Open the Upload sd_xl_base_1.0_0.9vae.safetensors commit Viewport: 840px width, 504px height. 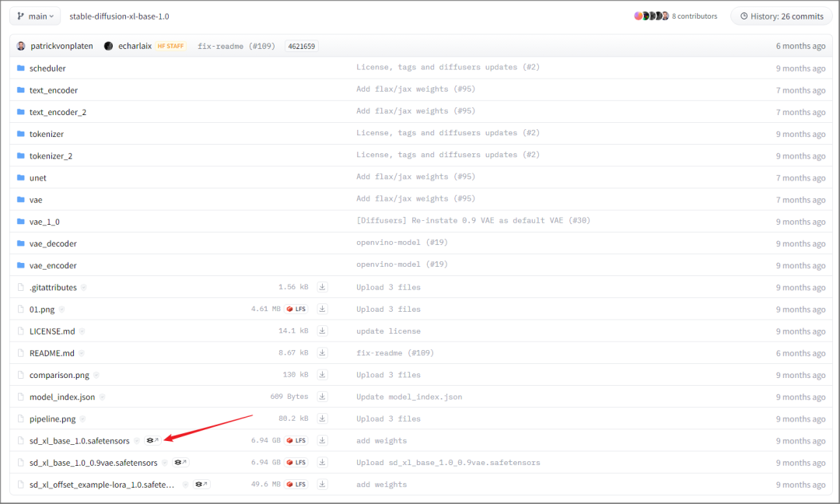449,463
